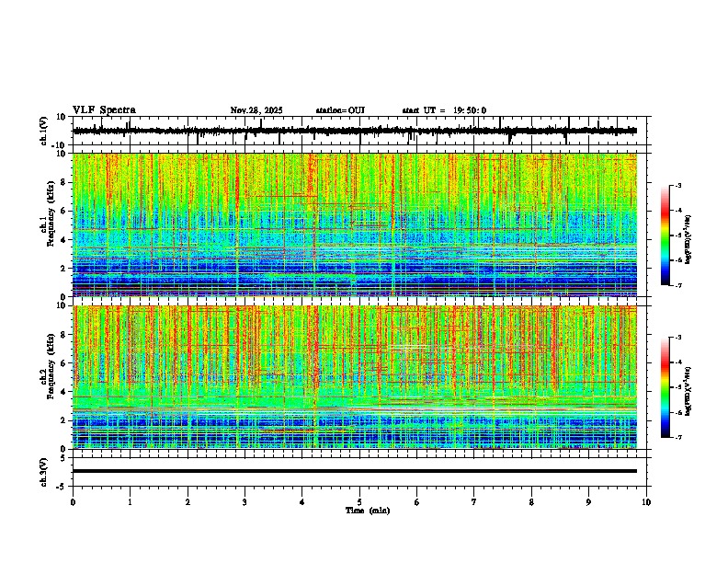Click the ch.2 color bar log(PSD) unit label

688,392
